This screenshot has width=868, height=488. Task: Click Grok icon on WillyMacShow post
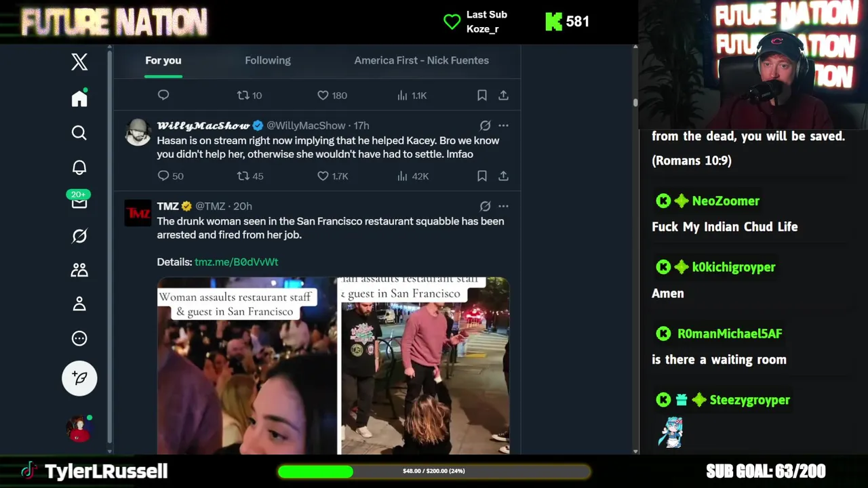click(x=485, y=125)
